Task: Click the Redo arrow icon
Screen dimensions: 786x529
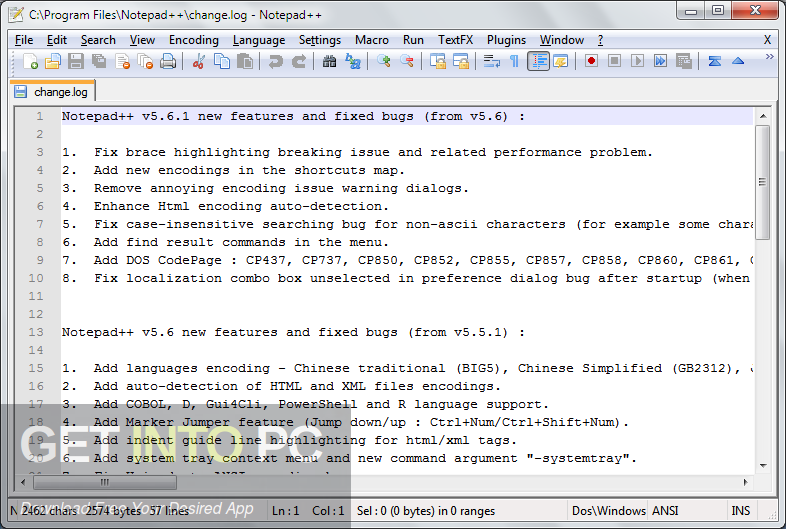Action: click(x=299, y=61)
